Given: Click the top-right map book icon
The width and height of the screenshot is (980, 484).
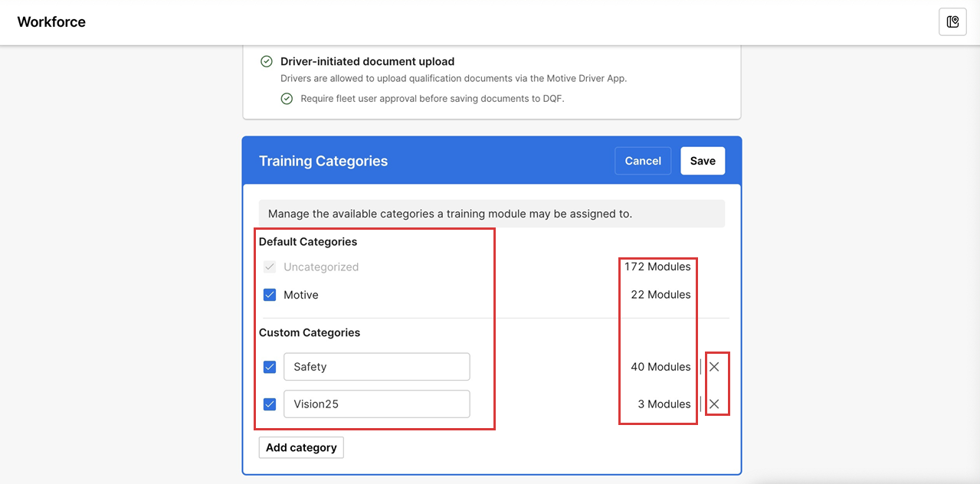Looking at the screenshot, I should click(952, 22).
